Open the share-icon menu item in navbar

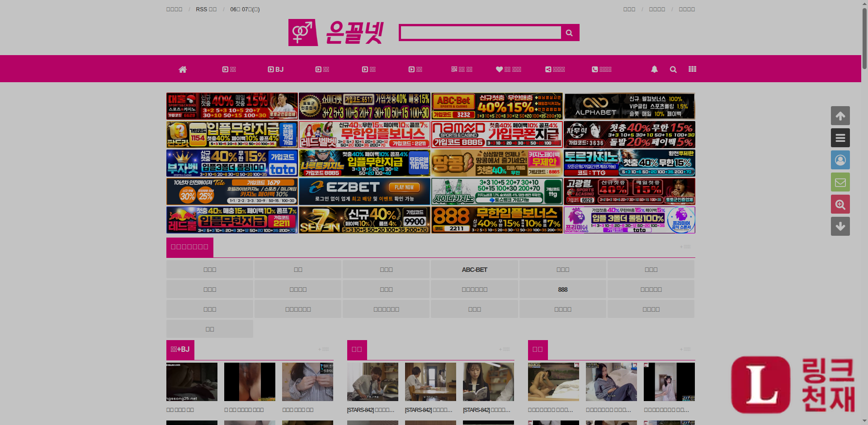(555, 69)
